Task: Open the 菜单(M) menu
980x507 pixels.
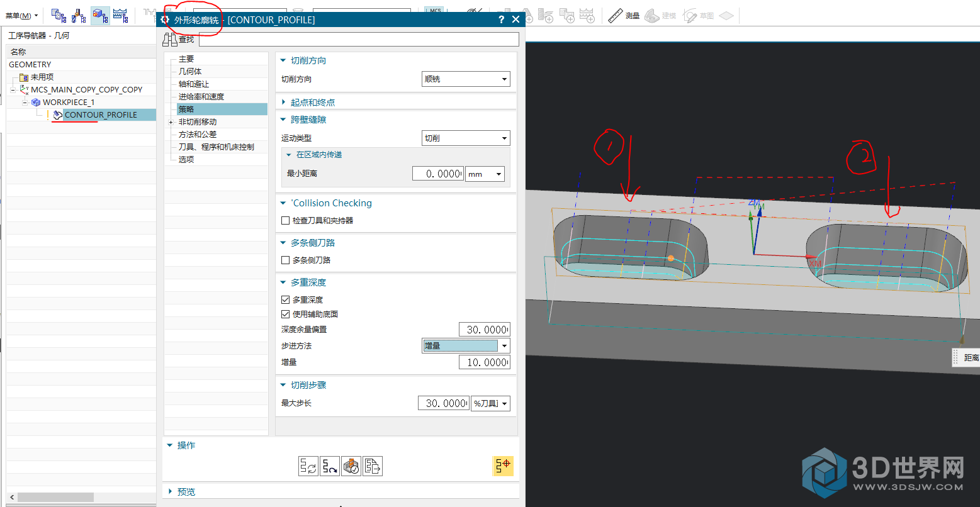Action: [21, 16]
